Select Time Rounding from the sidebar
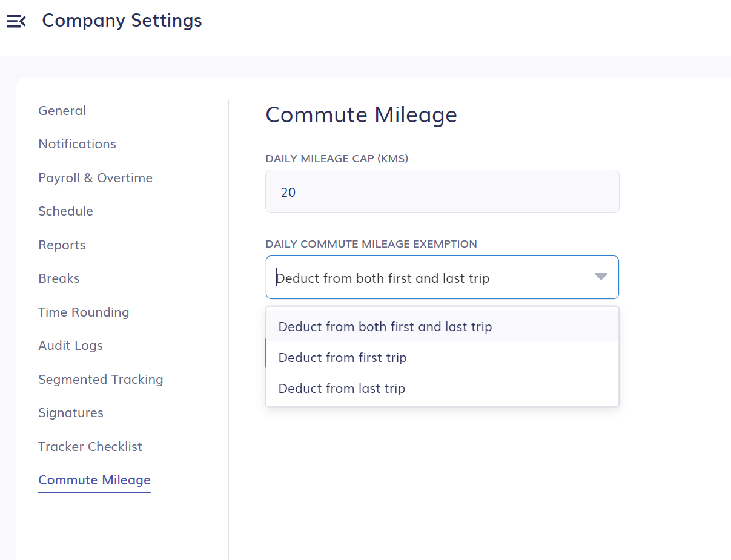The width and height of the screenshot is (731, 560). [84, 312]
